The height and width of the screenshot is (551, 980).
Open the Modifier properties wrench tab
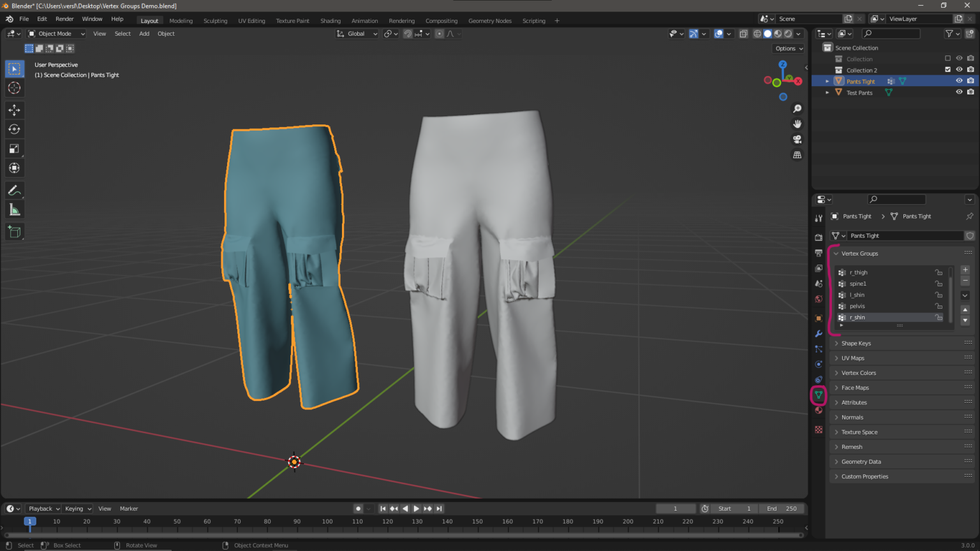pyautogui.click(x=819, y=334)
